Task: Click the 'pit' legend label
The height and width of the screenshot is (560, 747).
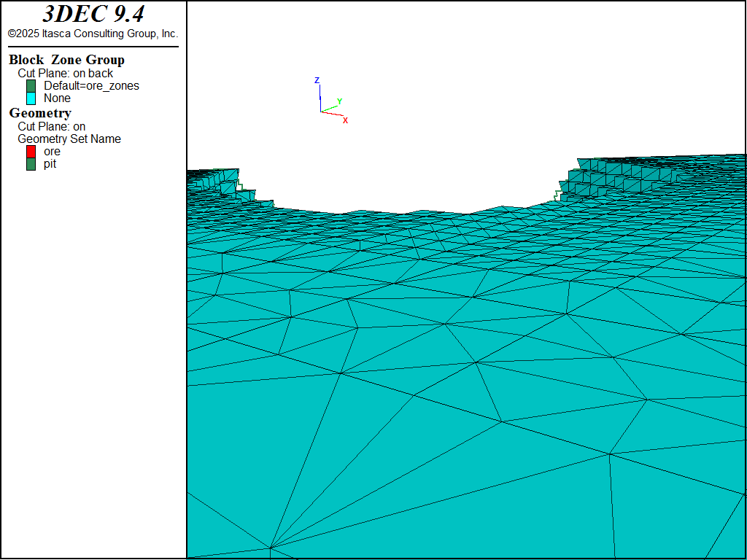Action: pos(50,163)
